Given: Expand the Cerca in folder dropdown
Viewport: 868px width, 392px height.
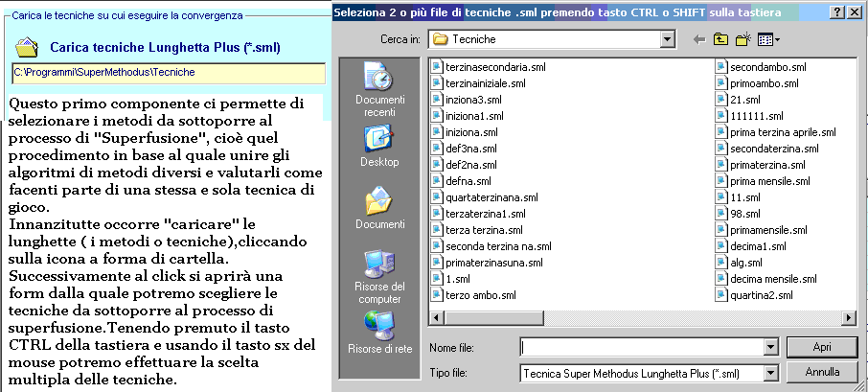Looking at the screenshot, I should coord(668,39).
